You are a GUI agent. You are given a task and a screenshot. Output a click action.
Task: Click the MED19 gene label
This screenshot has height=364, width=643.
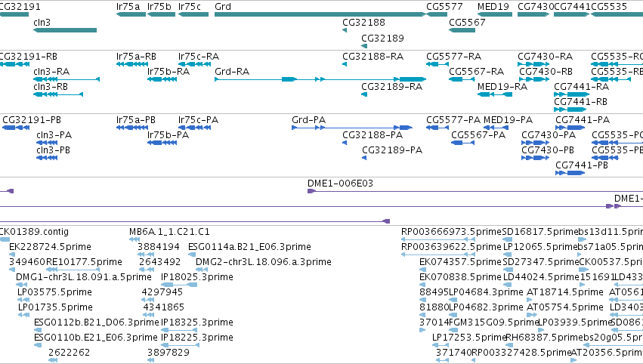pyautogui.click(x=493, y=7)
